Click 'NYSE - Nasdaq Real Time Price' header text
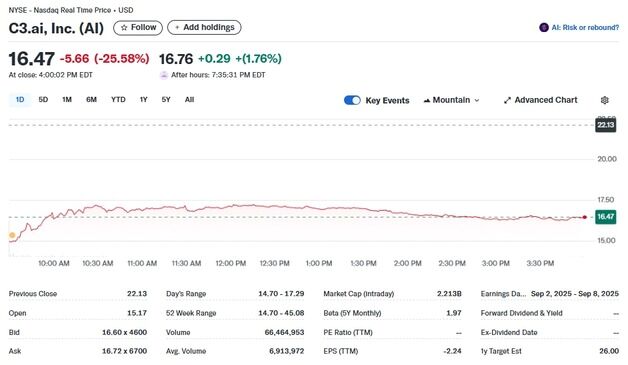Image resolution: width=628 pixels, height=365 pixels. click(60, 10)
